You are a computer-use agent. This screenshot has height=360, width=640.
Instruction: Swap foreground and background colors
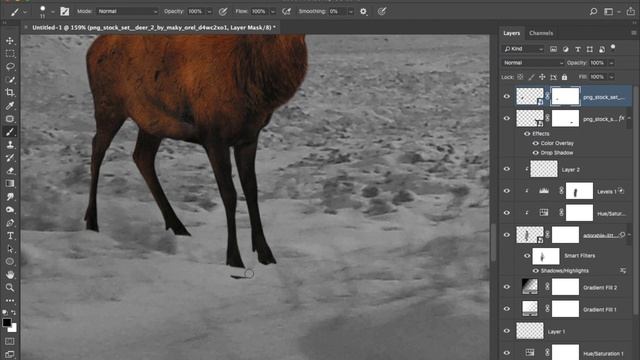click(13, 312)
